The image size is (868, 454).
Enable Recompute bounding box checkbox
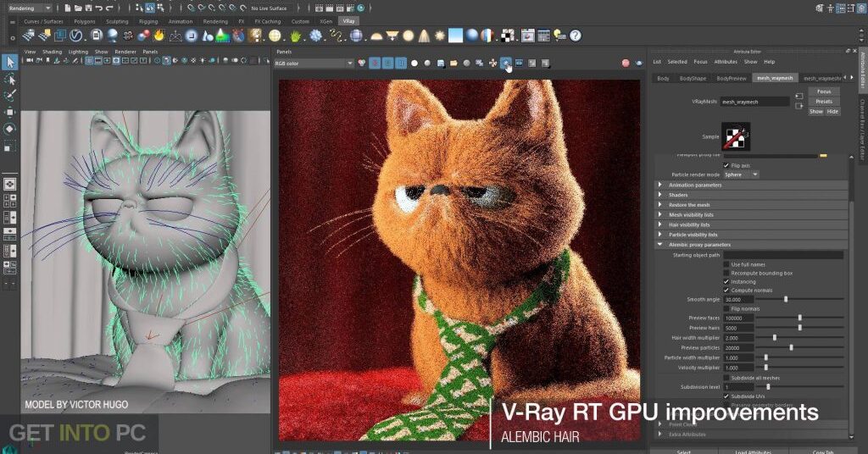pos(726,273)
